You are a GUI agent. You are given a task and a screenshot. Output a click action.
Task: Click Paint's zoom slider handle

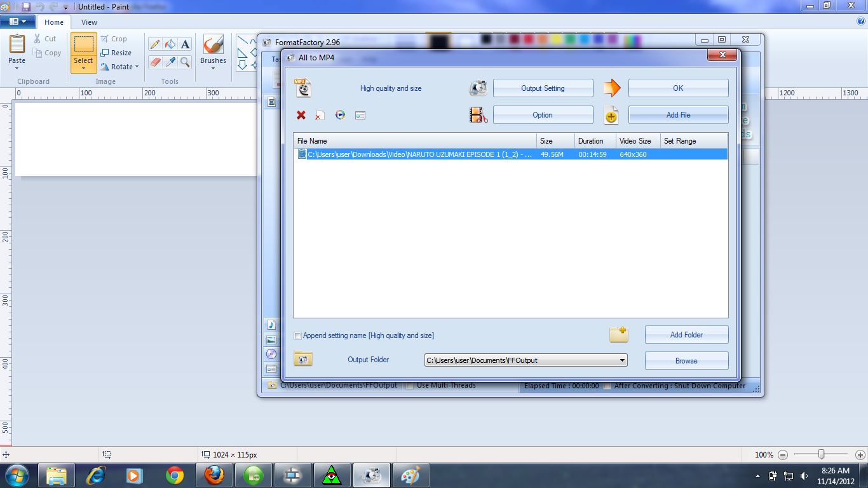pyautogui.click(x=822, y=454)
